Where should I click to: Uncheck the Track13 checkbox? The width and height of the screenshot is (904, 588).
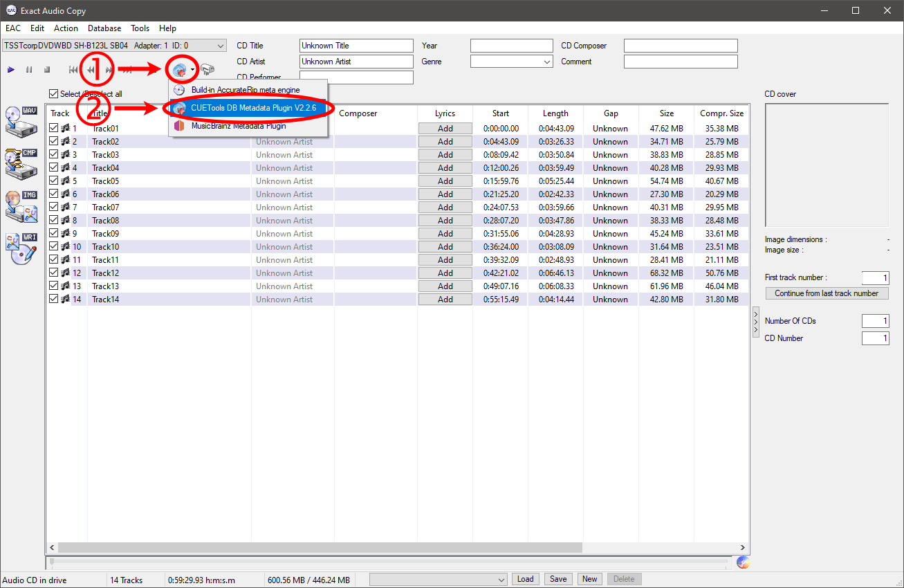click(54, 286)
